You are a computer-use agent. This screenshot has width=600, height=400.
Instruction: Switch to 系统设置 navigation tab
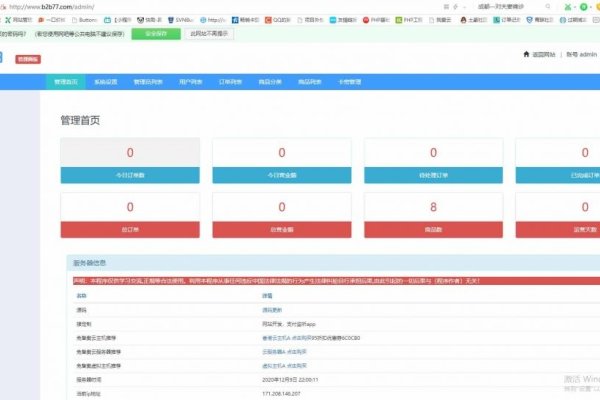tap(105, 81)
